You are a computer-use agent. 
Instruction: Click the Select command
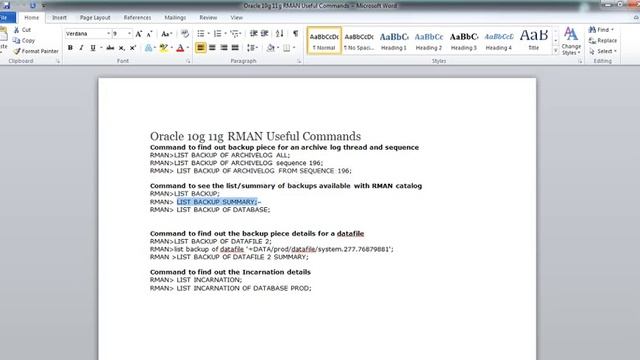click(x=602, y=51)
